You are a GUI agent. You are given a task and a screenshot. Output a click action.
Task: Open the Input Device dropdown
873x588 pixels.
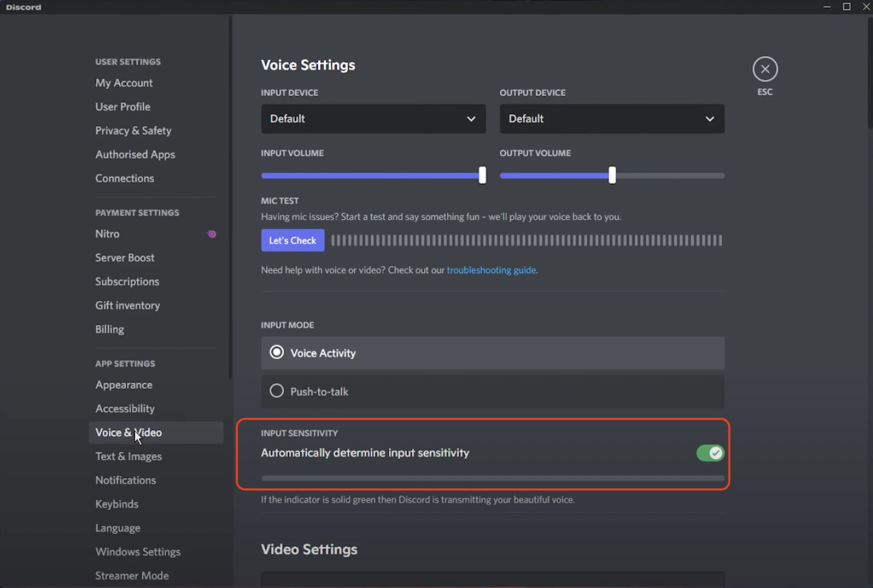373,119
